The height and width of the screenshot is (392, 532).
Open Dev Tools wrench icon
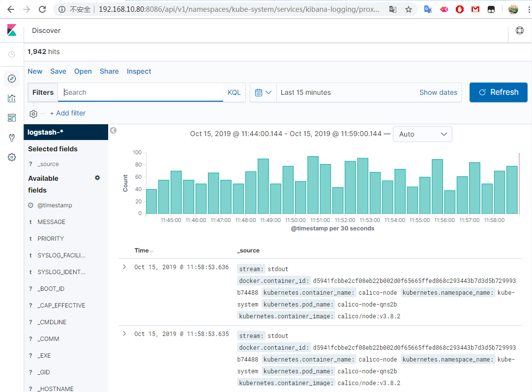click(12, 138)
